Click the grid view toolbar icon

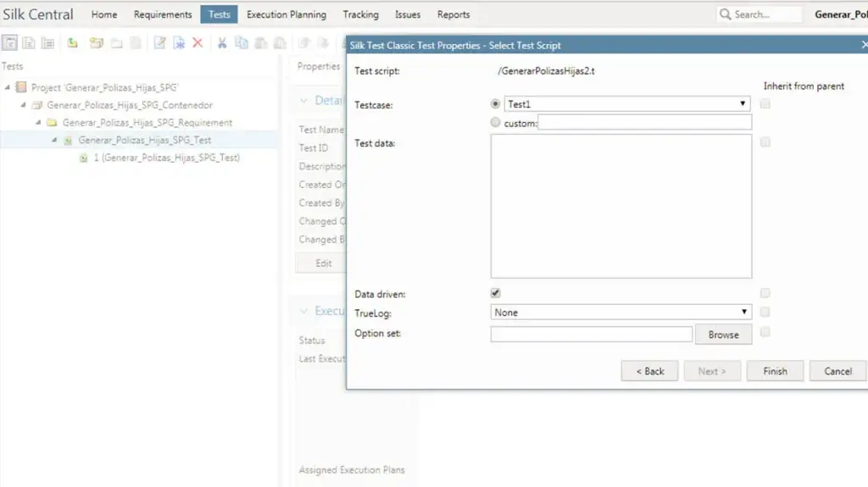click(x=48, y=42)
